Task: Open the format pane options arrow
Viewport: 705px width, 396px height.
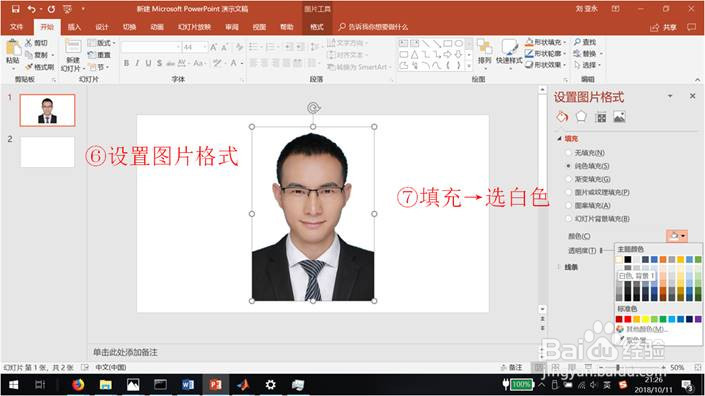Action: click(670, 96)
